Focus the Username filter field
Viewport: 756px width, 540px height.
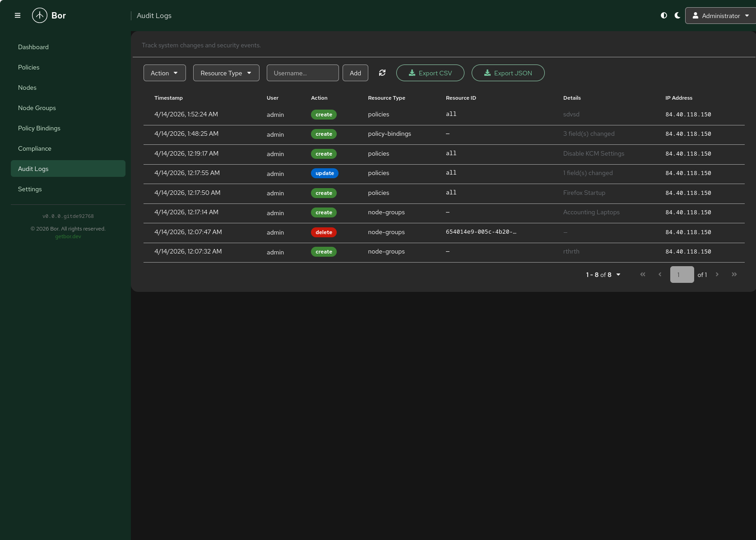[303, 73]
